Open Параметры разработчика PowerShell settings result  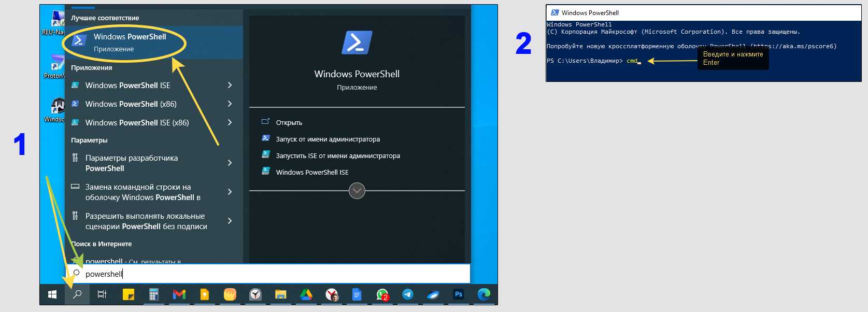(x=132, y=163)
